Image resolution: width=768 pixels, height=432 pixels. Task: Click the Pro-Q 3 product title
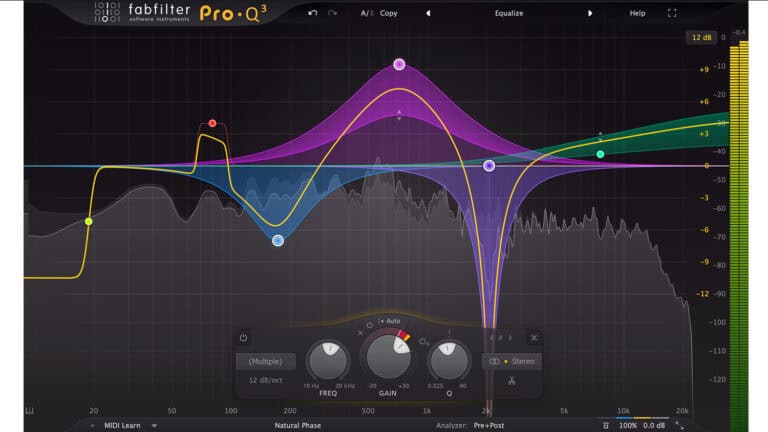point(233,14)
